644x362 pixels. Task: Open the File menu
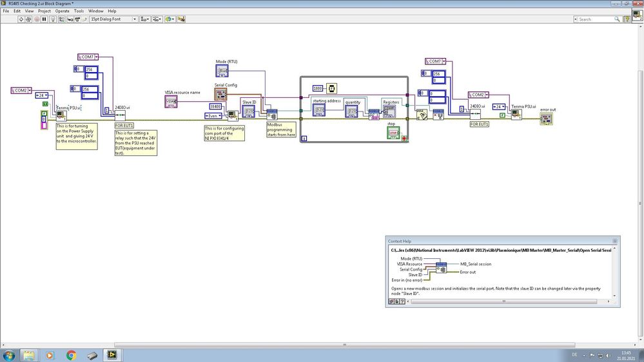tap(6, 11)
